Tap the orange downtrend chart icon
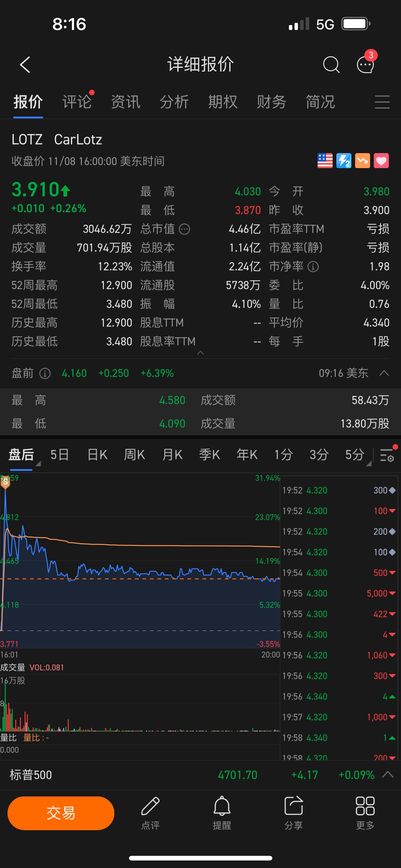 363,160
